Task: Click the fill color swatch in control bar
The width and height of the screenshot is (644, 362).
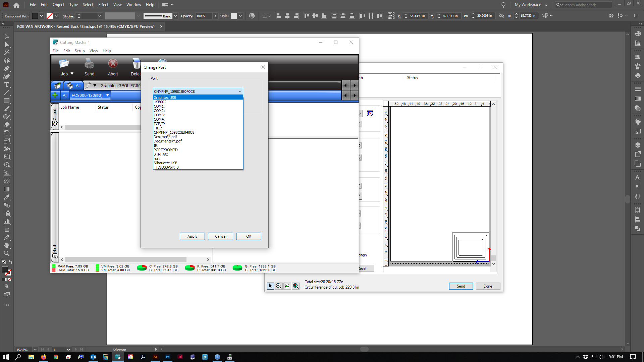Action: coord(35,16)
